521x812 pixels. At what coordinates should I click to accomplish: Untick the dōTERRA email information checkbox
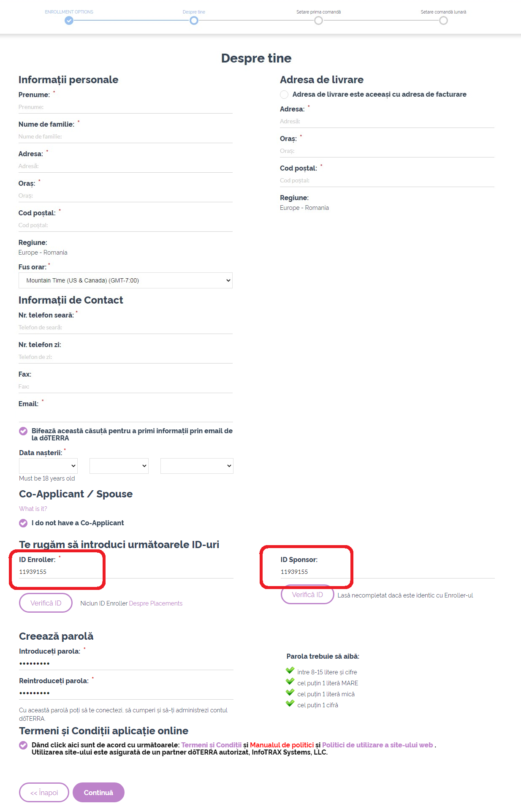(x=23, y=431)
